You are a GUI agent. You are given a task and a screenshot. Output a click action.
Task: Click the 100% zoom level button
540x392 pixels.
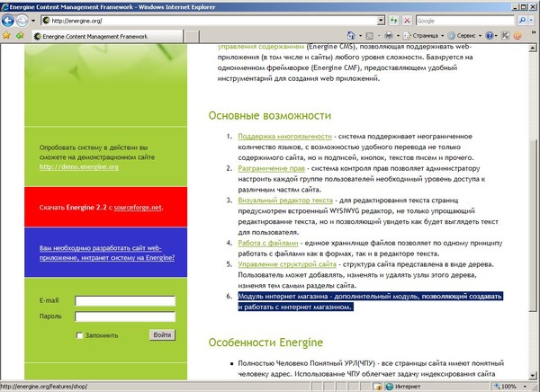tap(506, 387)
